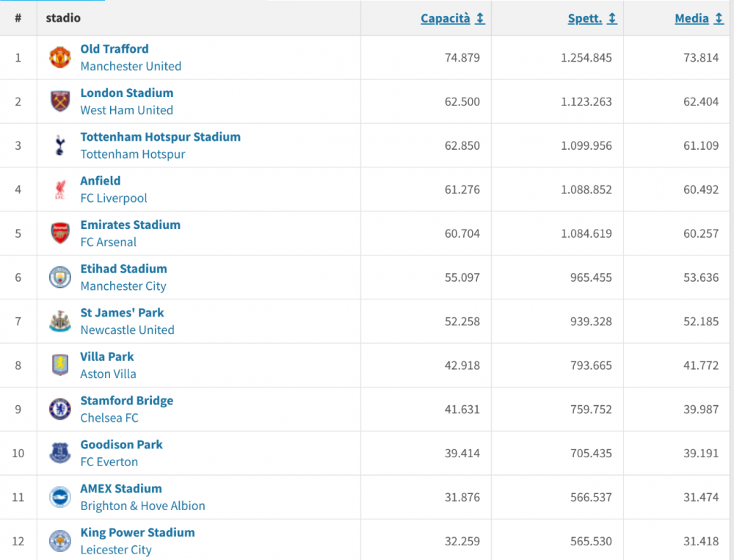Viewport: 734px width, 560px height.
Task: Select King Power average value 31.418
Action: point(701,541)
